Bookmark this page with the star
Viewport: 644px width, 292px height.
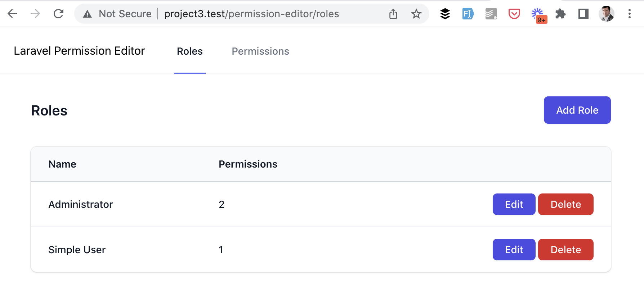[416, 14]
